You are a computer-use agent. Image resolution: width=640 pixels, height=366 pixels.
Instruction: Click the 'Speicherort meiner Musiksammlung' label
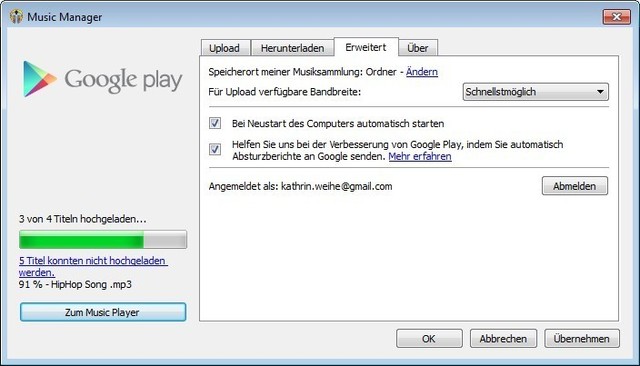302,72
